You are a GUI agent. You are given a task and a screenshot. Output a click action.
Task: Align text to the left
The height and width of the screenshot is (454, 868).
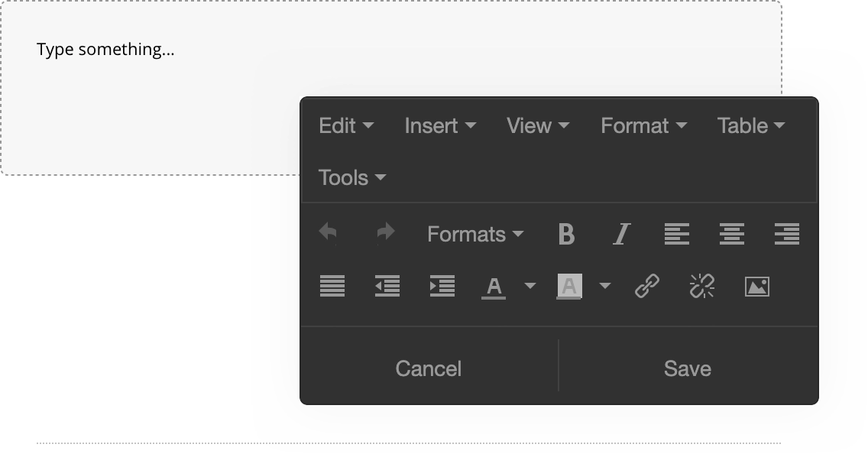pyautogui.click(x=676, y=234)
